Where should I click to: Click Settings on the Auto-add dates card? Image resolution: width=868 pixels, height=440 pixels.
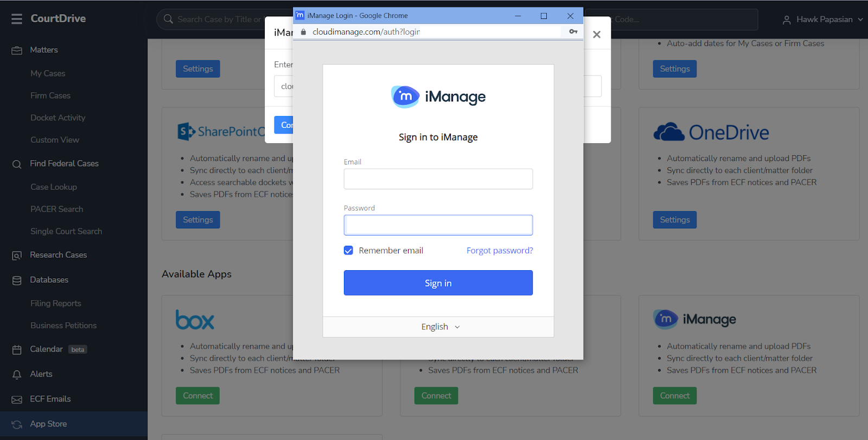[x=675, y=69]
